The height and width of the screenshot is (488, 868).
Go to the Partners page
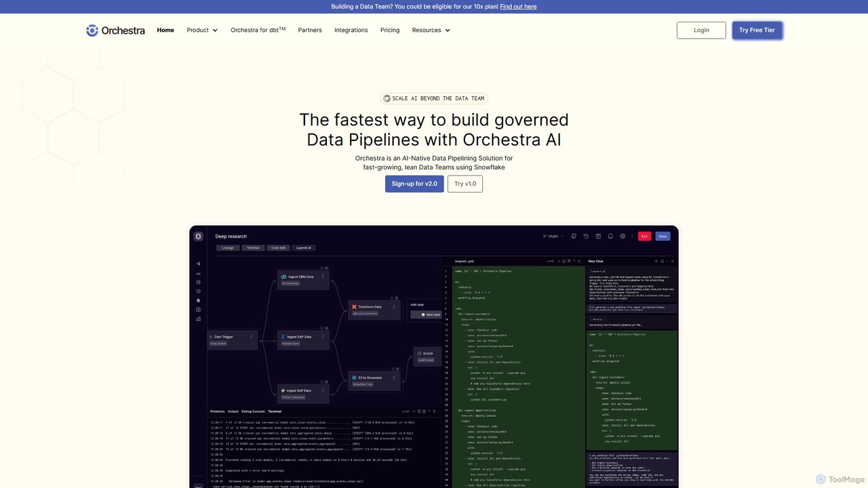(310, 30)
